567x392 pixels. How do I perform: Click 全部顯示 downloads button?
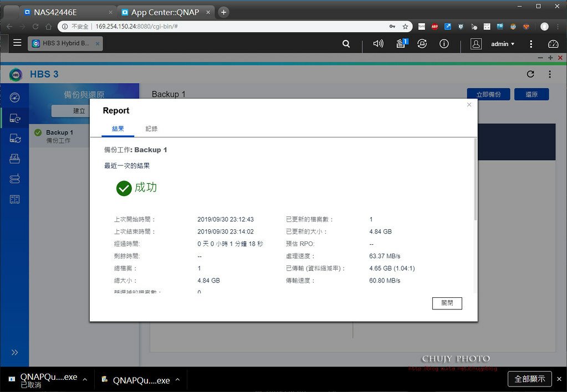530,379
